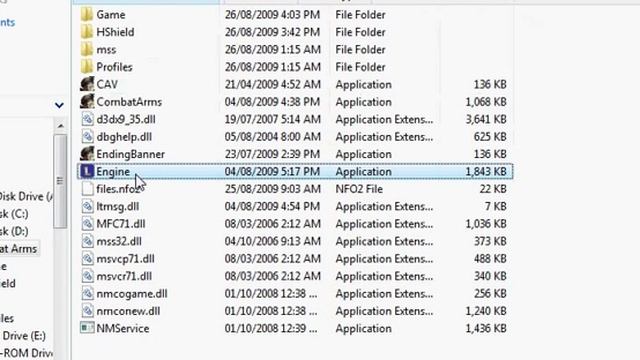The height and width of the screenshot is (360, 640).
Task: Click the 1,240 KB size cell
Action: (486, 311)
